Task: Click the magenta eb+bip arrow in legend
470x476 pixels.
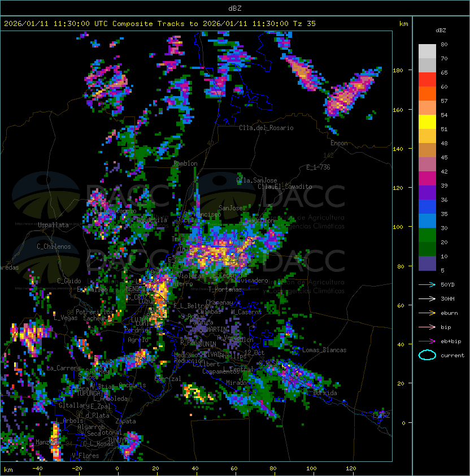Action: pos(427,341)
